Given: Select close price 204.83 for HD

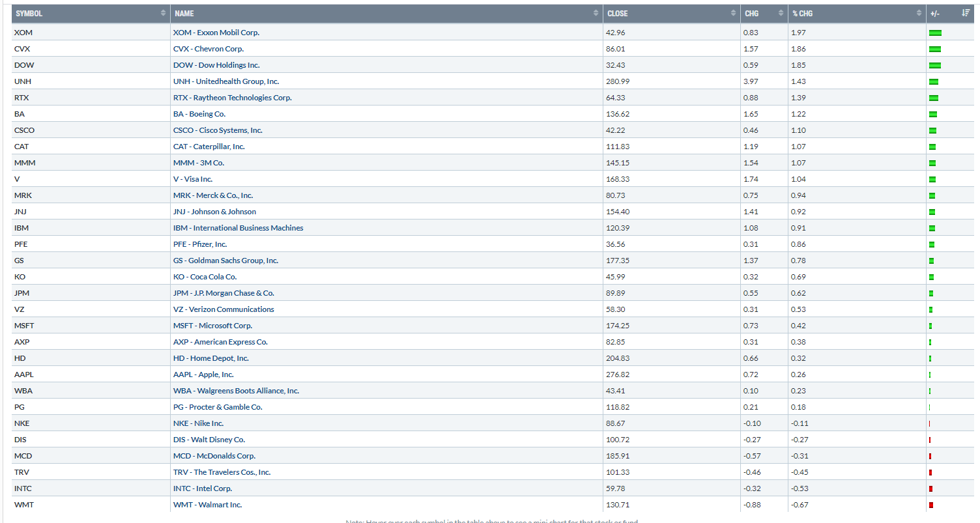Looking at the screenshot, I should (x=618, y=358).
